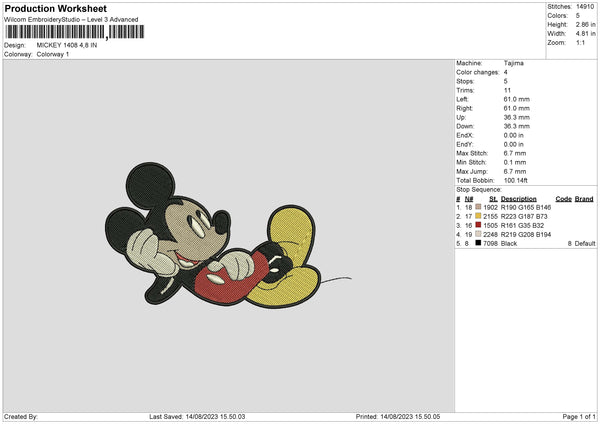Click the beige swatch for thread 2248

[x=478, y=234]
